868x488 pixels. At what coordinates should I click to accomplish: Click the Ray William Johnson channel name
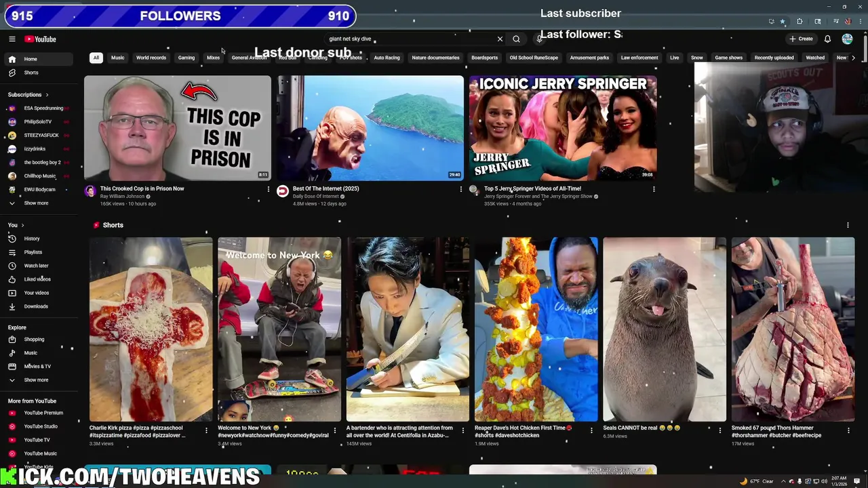(122, 197)
